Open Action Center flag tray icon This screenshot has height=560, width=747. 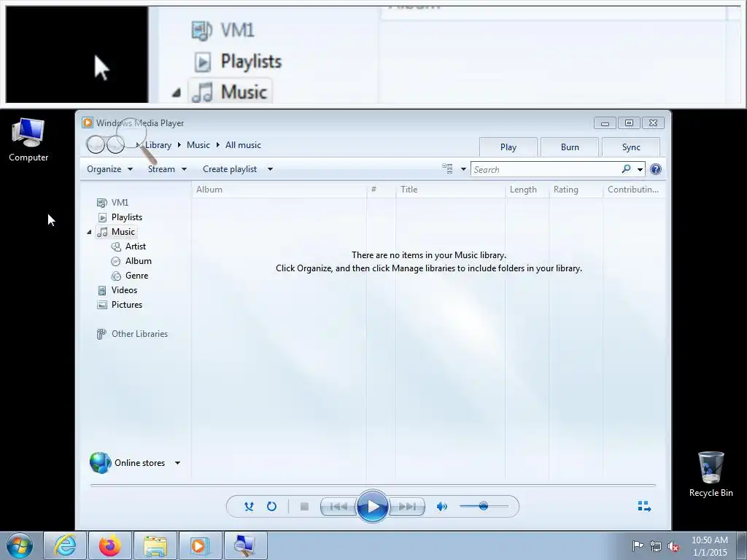(x=638, y=545)
